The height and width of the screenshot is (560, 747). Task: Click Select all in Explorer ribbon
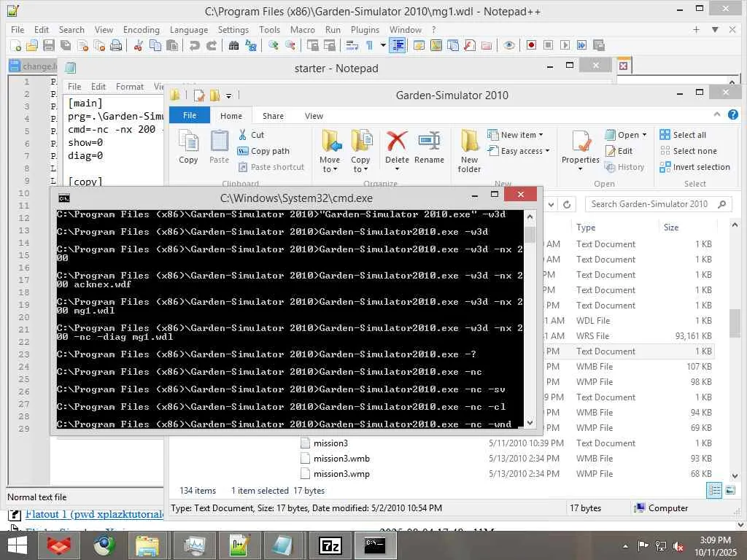(x=683, y=135)
